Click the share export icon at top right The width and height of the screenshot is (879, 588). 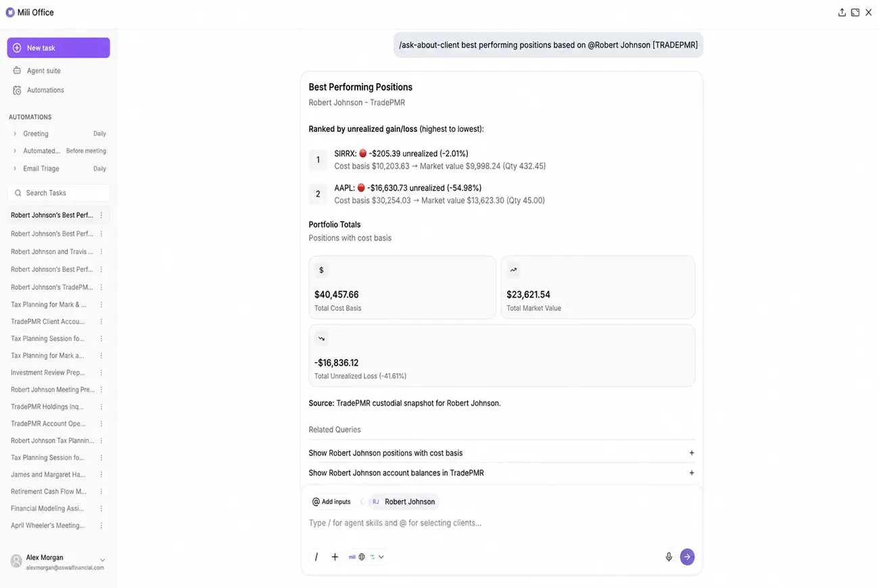pyautogui.click(x=842, y=12)
